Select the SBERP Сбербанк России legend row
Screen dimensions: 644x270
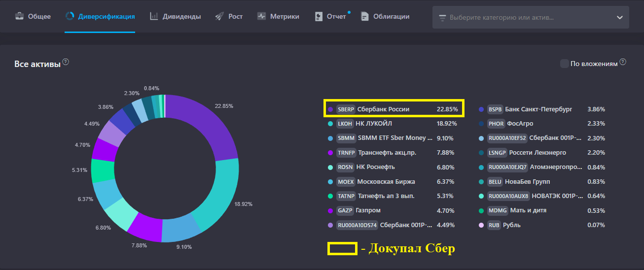click(393, 109)
